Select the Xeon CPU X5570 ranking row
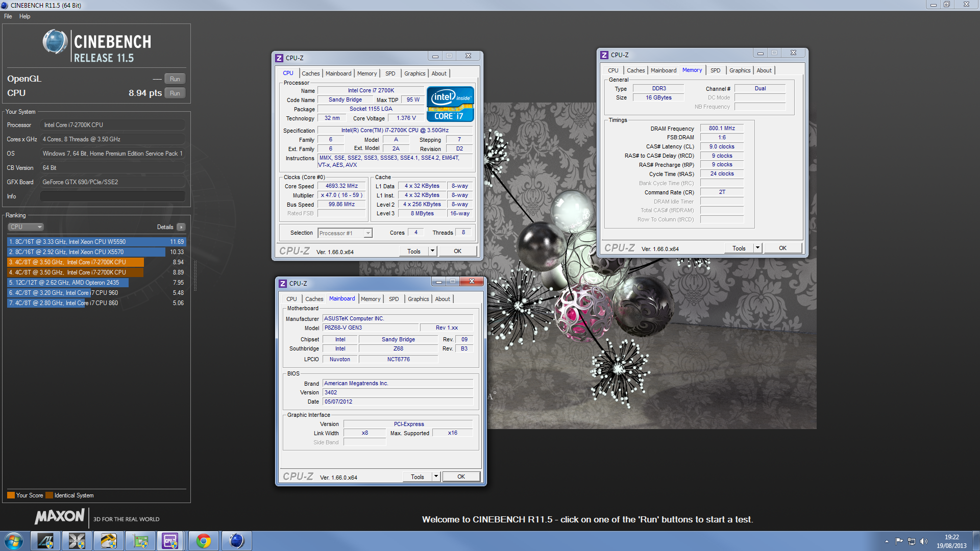This screenshot has height=551, width=980. [x=96, y=252]
